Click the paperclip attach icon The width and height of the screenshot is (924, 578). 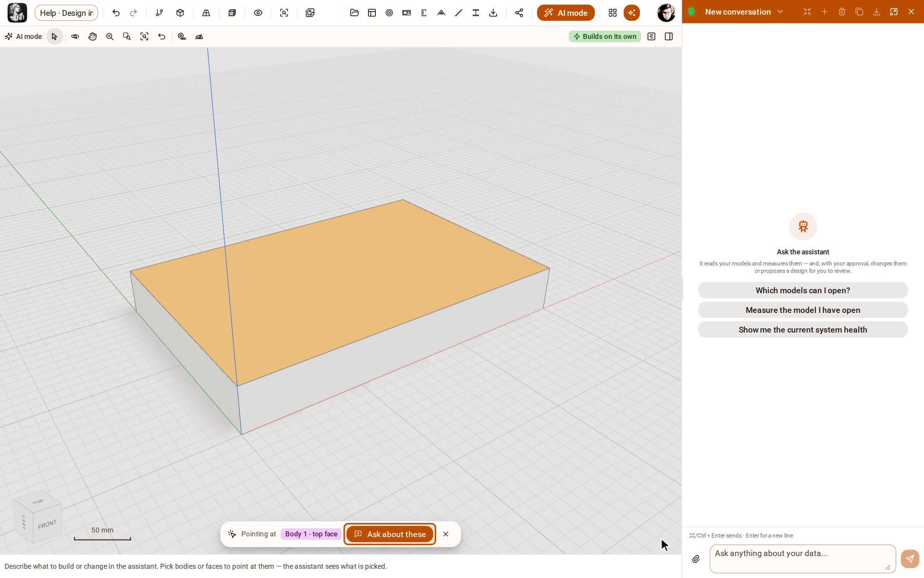pos(696,559)
